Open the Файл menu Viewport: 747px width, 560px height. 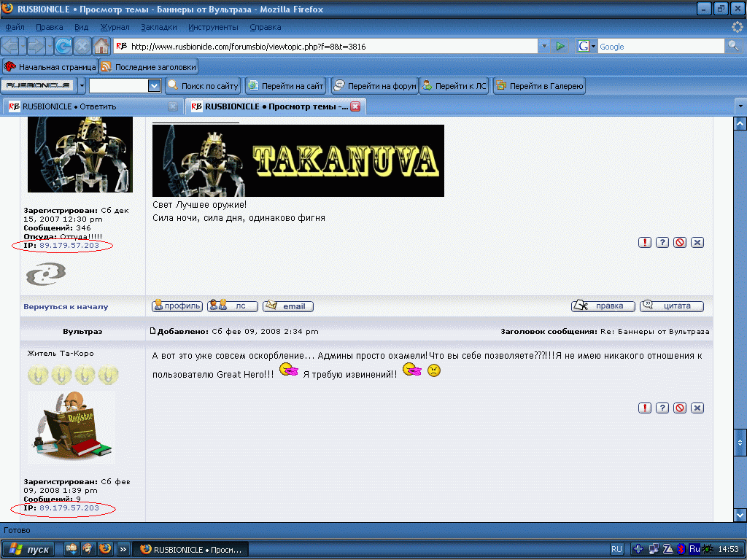[15, 27]
